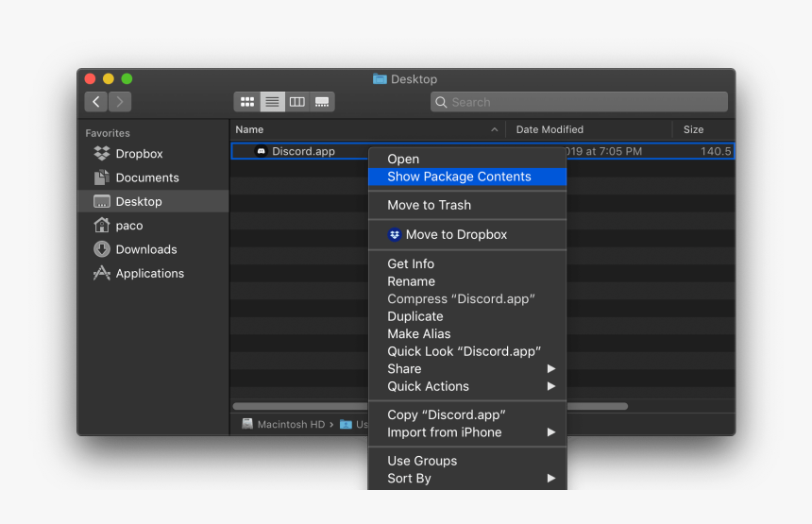Click the Macintosh HD drive icon in path bar
The height and width of the screenshot is (524, 812).
(x=247, y=424)
